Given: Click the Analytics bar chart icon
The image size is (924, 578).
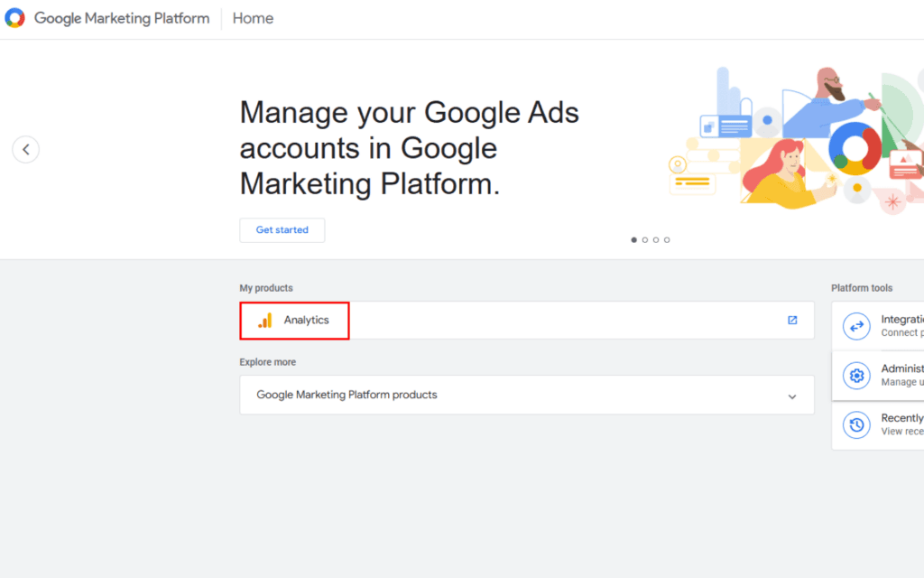Looking at the screenshot, I should coord(265,321).
